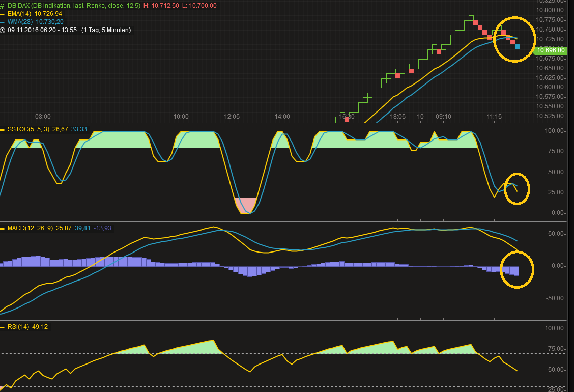Click the clock icon next to the date range
Image resolution: width=574 pixels, height=392 pixels.
3,30
